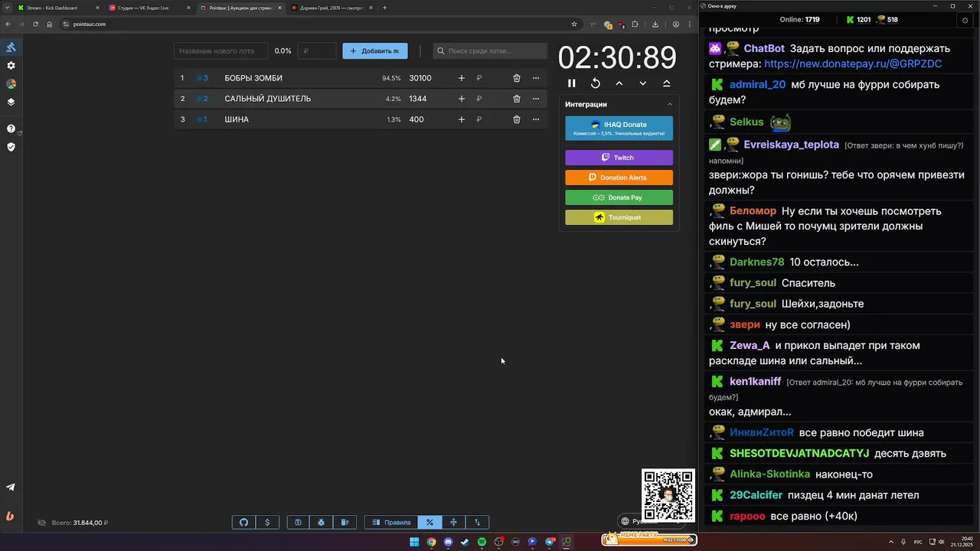The height and width of the screenshot is (551, 980).
Task: Click the lot name САЛЬНЫЙ ДУШИТЕЛЬ
Action: pos(268,99)
